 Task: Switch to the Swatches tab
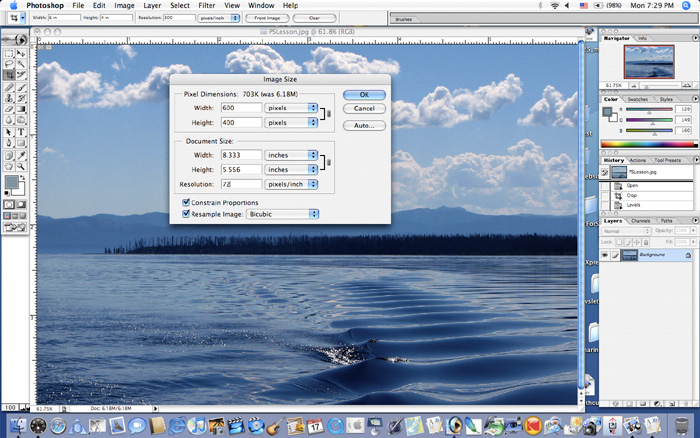tap(638, 99)
